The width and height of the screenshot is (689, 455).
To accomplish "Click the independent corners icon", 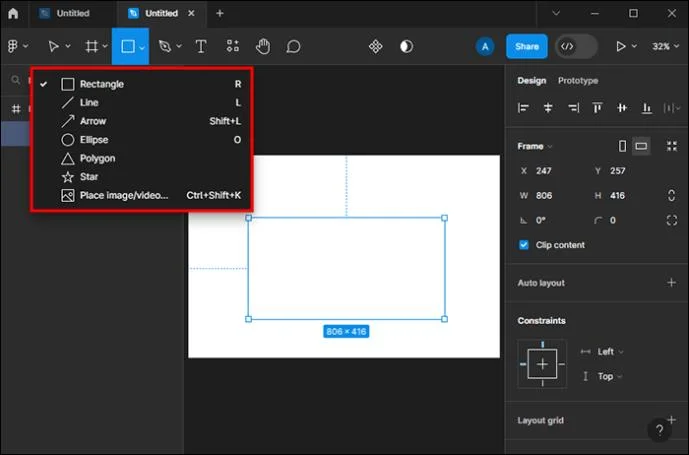I will [x=671, y=220].
